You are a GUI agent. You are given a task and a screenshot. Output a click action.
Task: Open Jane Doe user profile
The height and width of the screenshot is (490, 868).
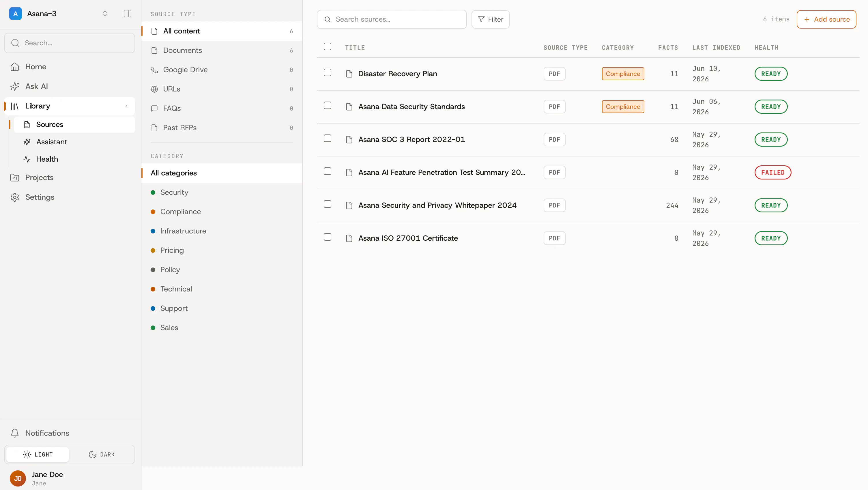click(70, 478)
